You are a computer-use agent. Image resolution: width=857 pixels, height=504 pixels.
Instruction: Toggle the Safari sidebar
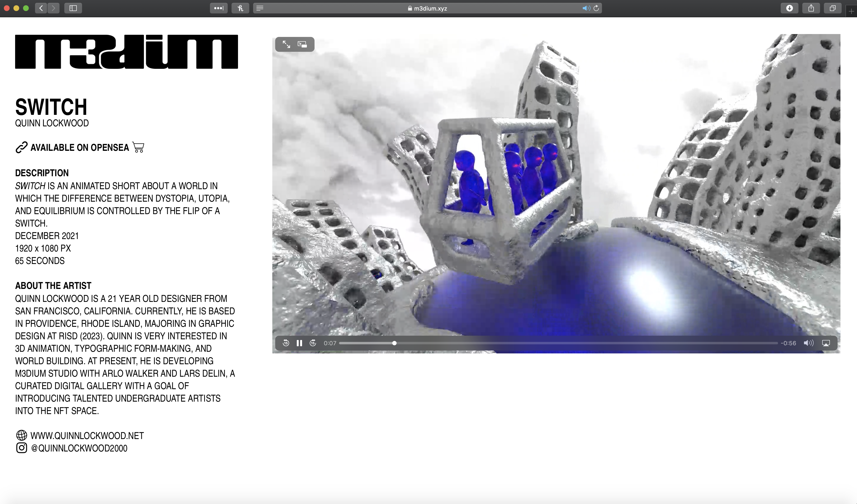click(x=73, y=8)
